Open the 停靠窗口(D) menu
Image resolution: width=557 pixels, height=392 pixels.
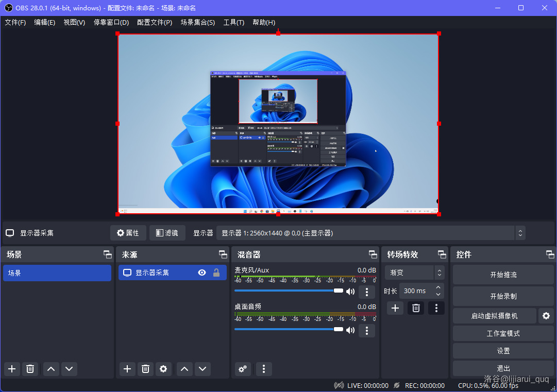111,22
